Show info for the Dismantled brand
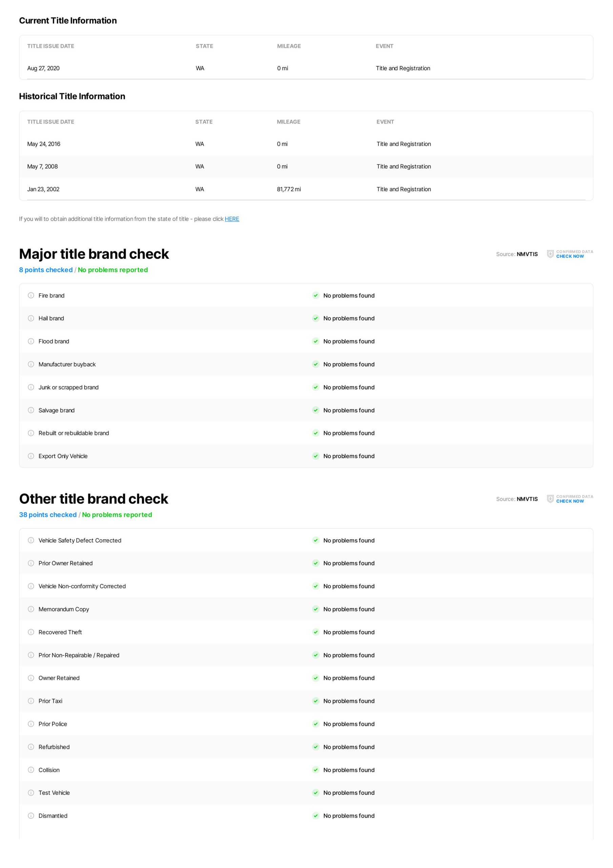 point(31,816)
